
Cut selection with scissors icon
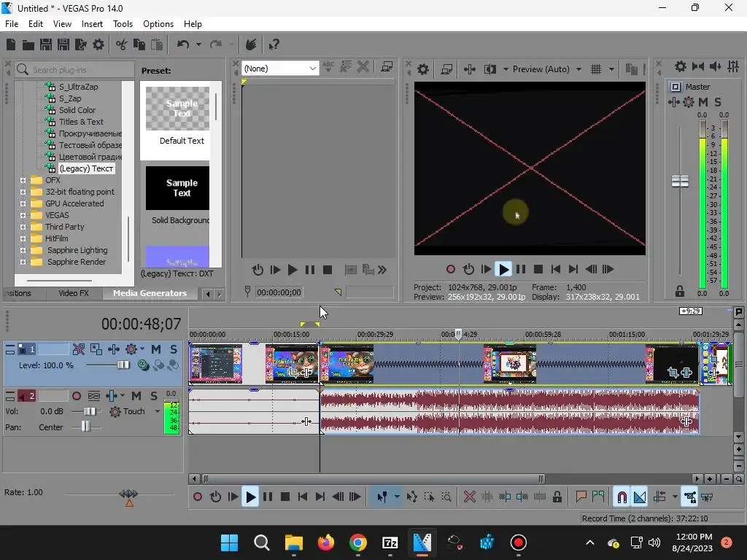click(122, 44)
